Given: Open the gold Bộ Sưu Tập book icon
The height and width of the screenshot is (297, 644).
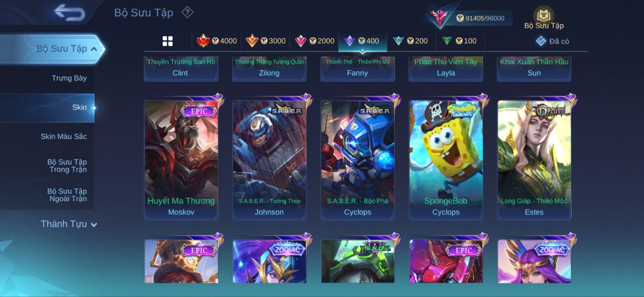Looking at the screenshot, I should (x=543, y=15).
